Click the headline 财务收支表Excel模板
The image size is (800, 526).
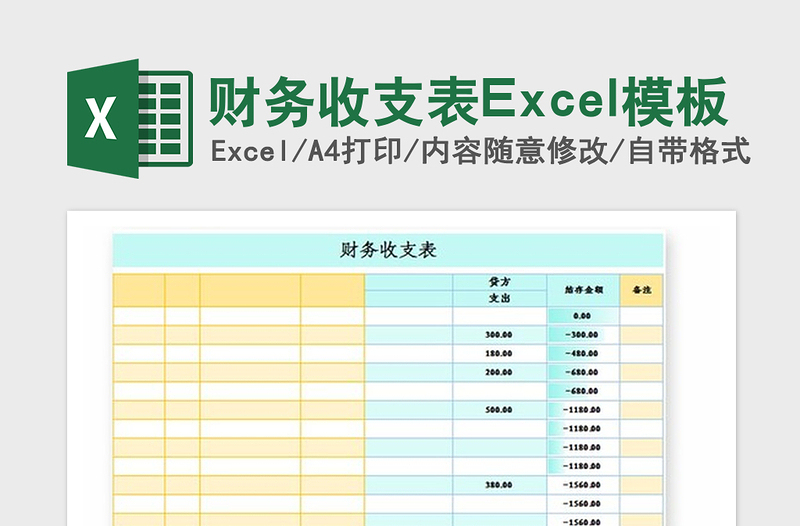coord(468,102)
